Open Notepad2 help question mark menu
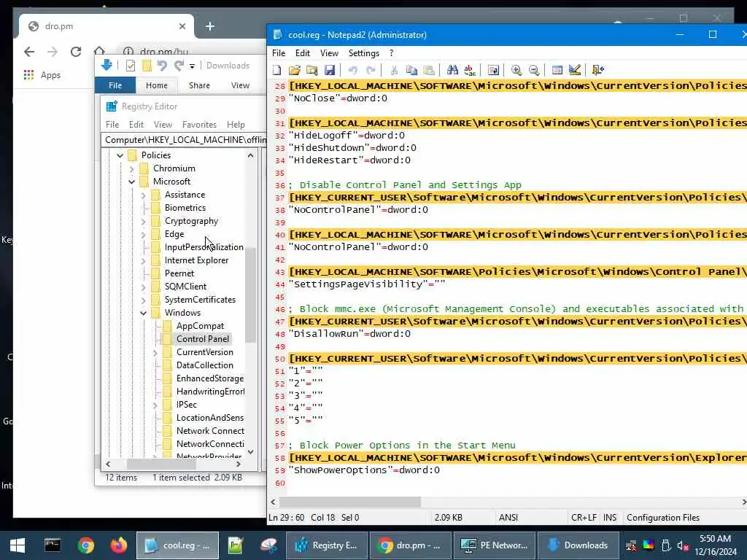 [392, 53]
